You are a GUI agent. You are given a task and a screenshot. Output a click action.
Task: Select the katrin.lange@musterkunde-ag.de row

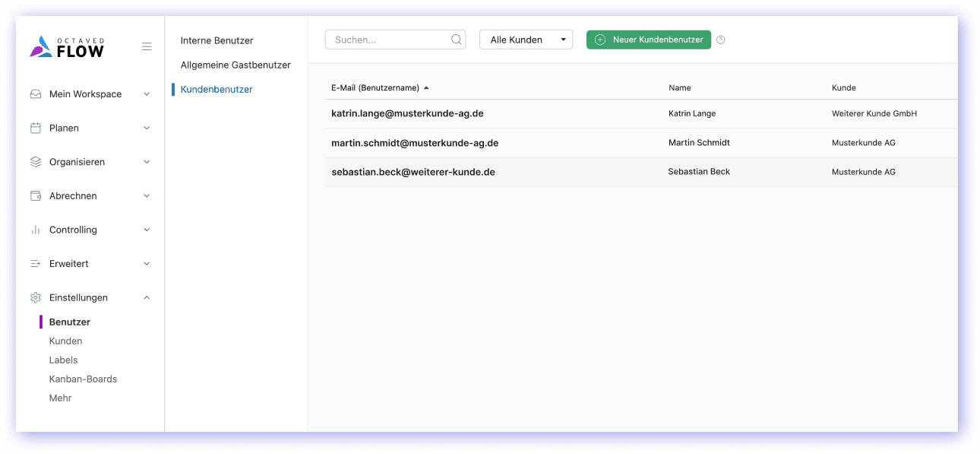coord(407,113)
